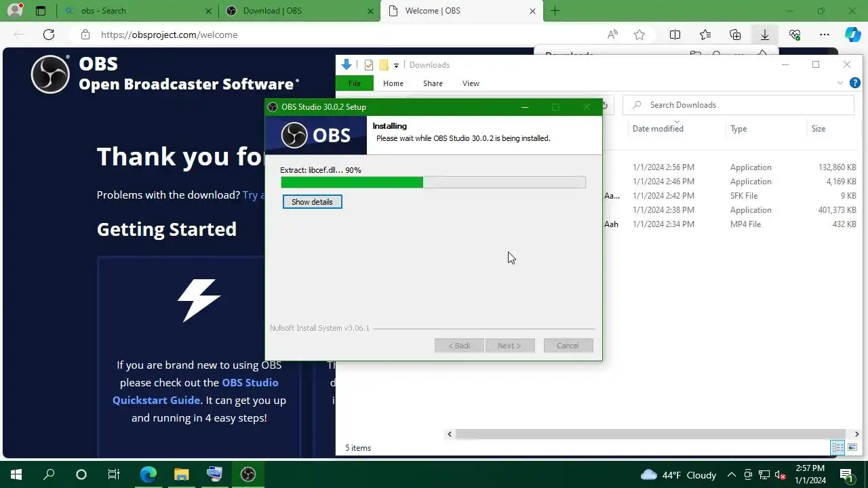This screenshot has height=488, width=868.
Task: Open the Share ribbon tab in Explorer
Action: (433, 83)
